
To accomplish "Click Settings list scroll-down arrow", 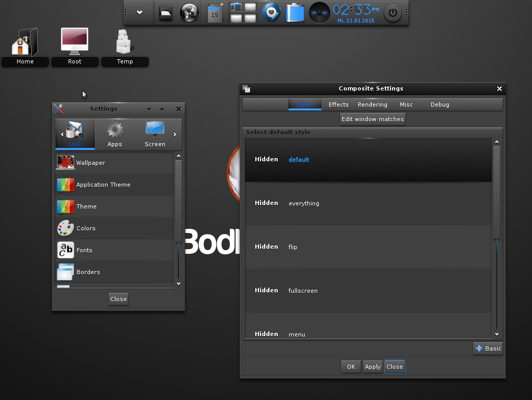I will tap(178, 283).
